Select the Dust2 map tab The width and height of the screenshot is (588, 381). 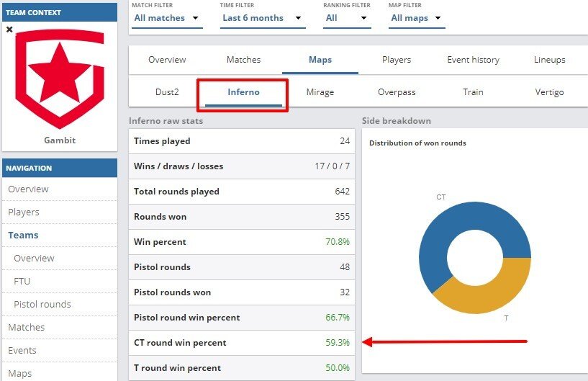coord(167,92)
